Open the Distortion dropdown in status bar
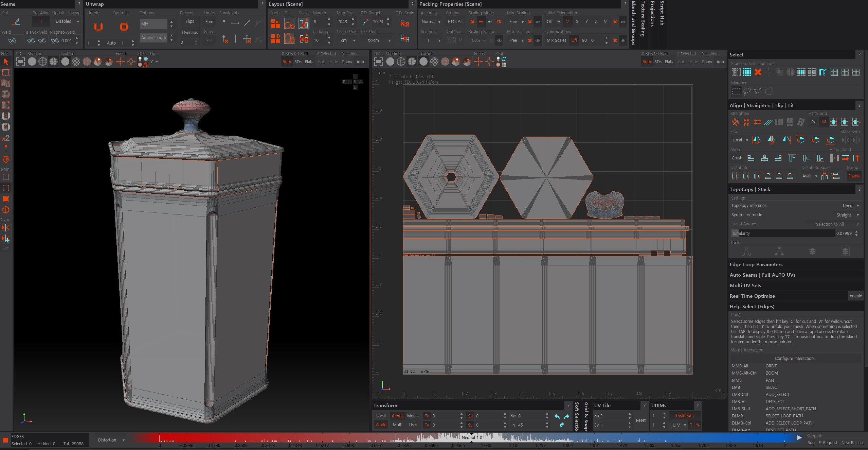 (x=111, y=440)
